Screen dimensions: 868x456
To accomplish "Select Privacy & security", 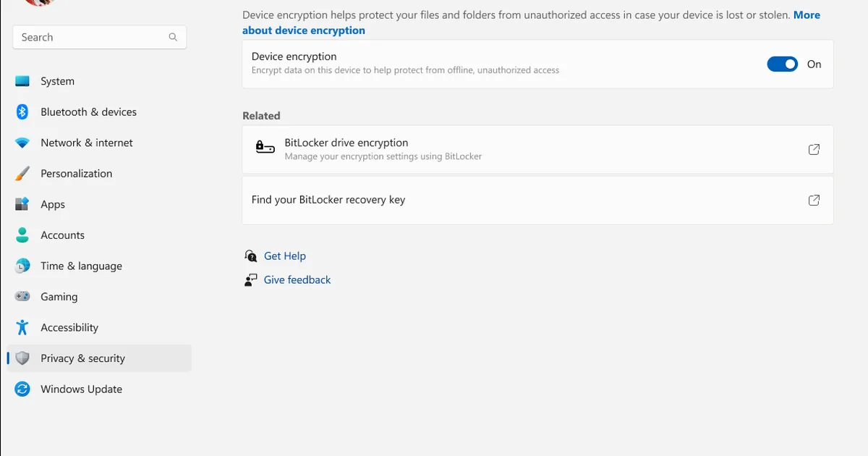I will pos(99,358).
